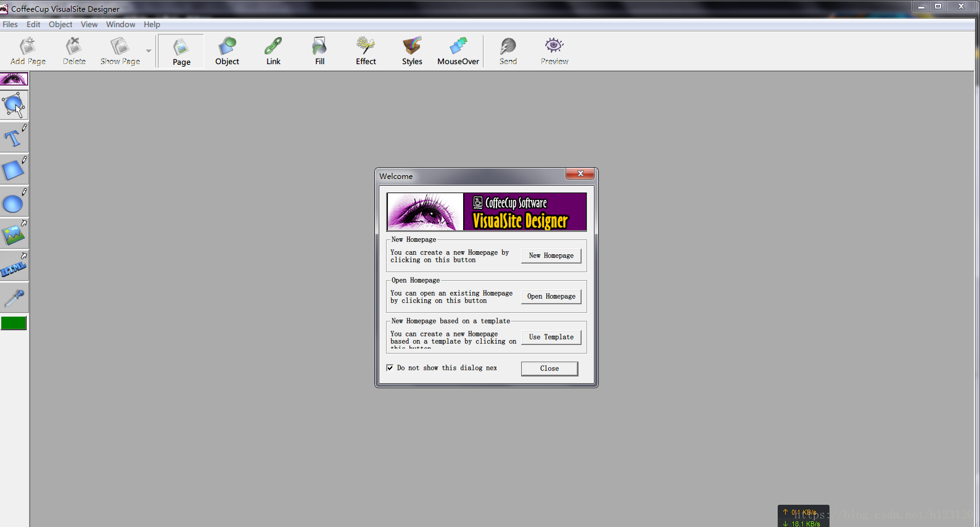Image resolution: width=980 pixels, height=527 pixels.
Task: Click the Open Homepage button
Action: 551,296
